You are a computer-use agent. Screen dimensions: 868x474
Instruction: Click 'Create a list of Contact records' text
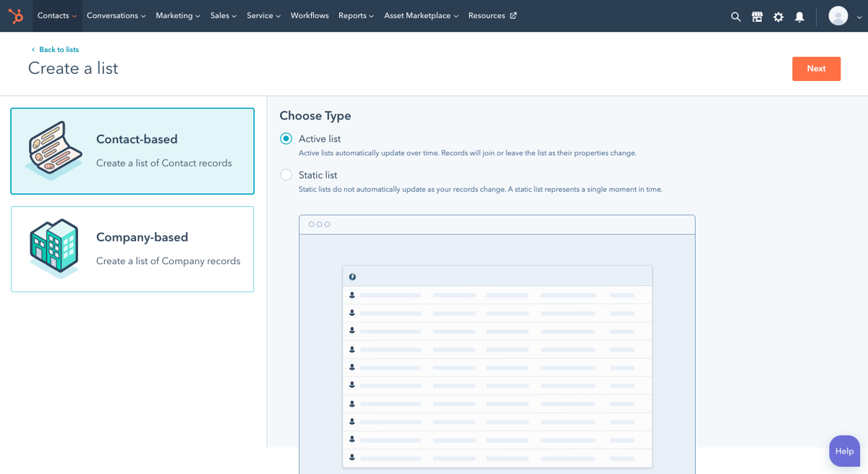click(x=164, y=164)
